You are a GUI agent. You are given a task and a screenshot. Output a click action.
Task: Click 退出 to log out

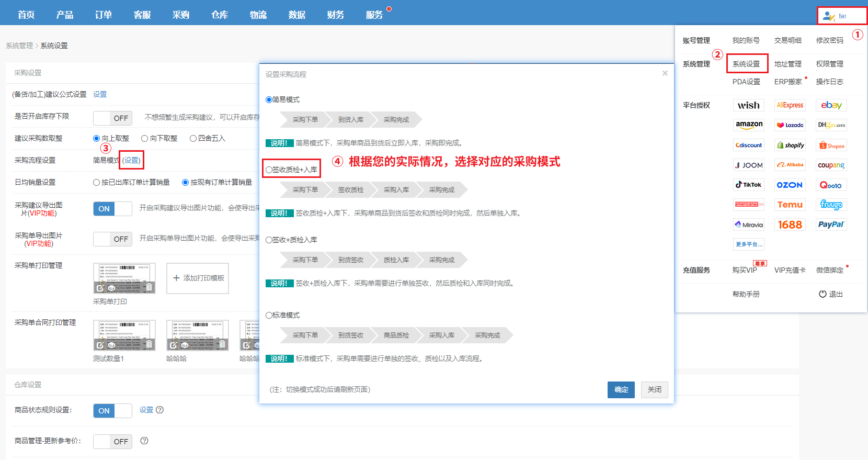click(831, 294)
